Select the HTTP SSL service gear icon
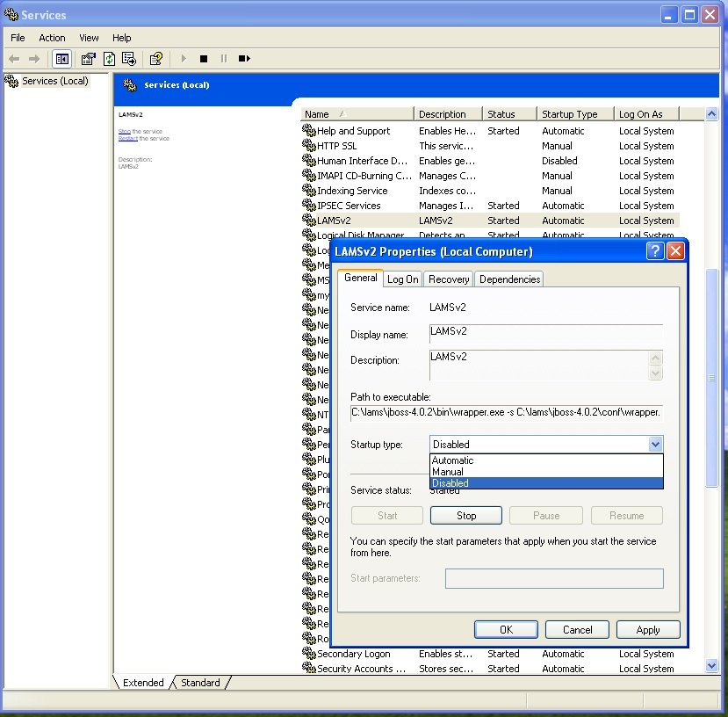Image resolution: width=728 pixels, height=717 pixels. click(308, 146)
